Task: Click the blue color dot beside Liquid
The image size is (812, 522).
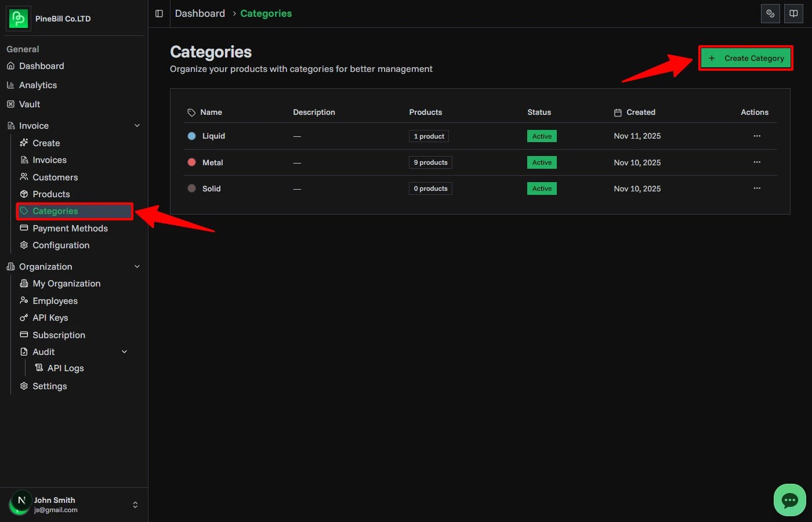Action: [x=192, y=136]
